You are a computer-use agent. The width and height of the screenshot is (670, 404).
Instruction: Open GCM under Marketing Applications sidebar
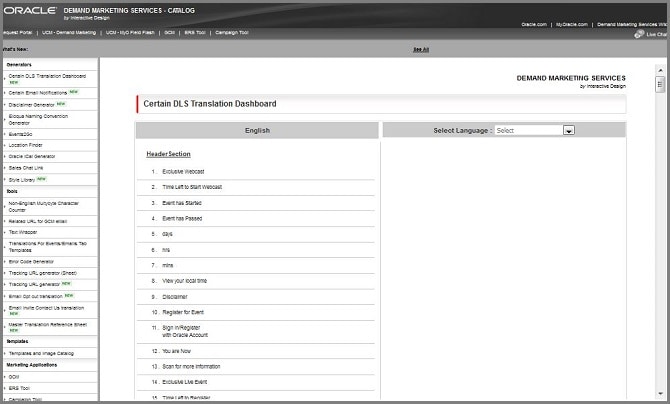coord(14,377)
